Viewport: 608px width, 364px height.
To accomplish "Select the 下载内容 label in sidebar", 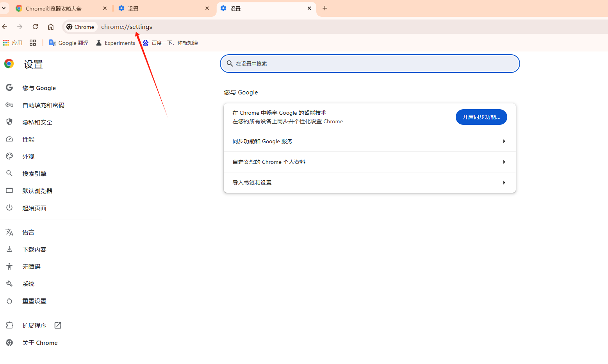I will pos(34,250).
